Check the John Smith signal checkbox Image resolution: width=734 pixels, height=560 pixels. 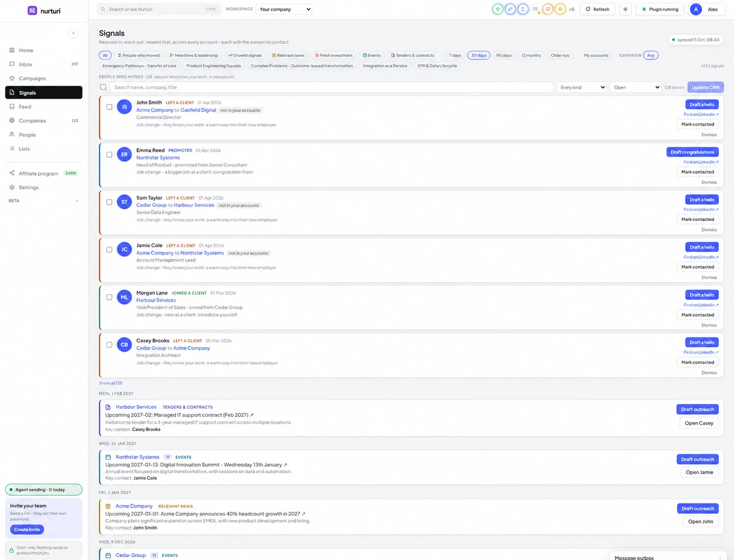[x=109, y=107]
